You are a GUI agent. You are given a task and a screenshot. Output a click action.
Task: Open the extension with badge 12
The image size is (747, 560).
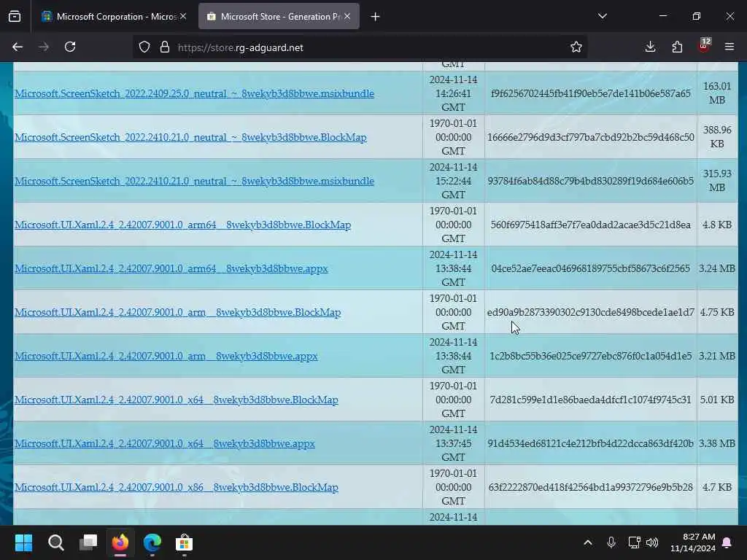click(x=704, y=46)
